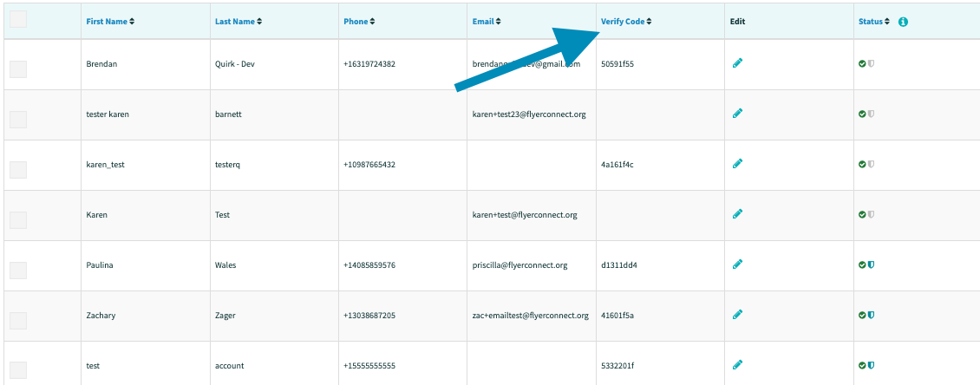Click pencil icon for Karen Test
The image size is (980, 385).
click(737, 214)
